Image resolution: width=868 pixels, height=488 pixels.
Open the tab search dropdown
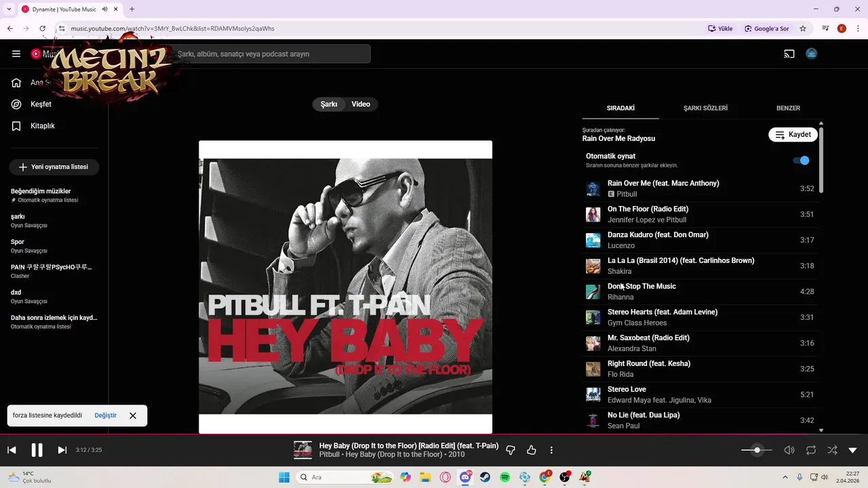(x=9, y=9)
